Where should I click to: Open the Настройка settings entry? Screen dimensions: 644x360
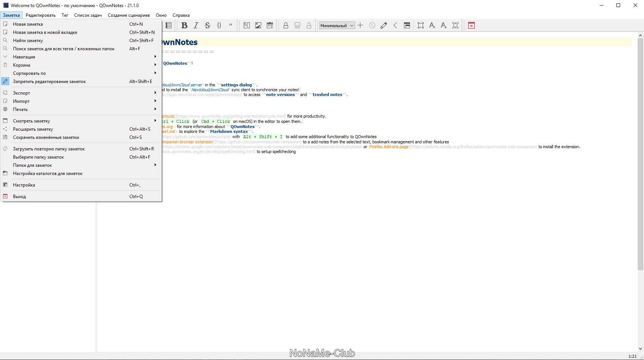click(81, 185)
